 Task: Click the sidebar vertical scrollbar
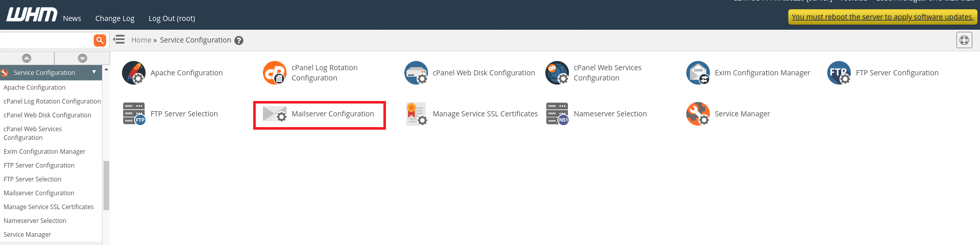point(106,185)
